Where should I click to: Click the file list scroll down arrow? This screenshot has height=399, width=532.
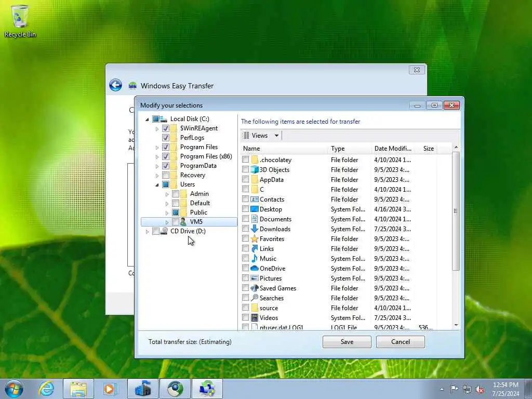click(456, 325)
